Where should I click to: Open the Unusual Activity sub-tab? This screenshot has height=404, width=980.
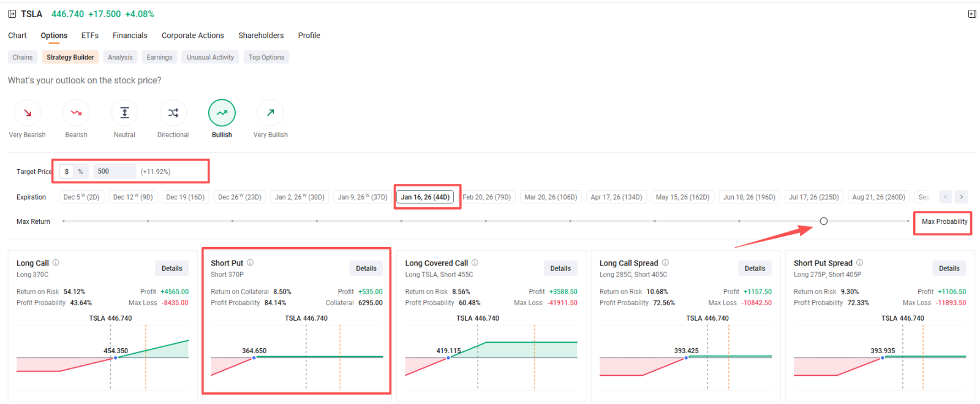(x=210, y=57)
